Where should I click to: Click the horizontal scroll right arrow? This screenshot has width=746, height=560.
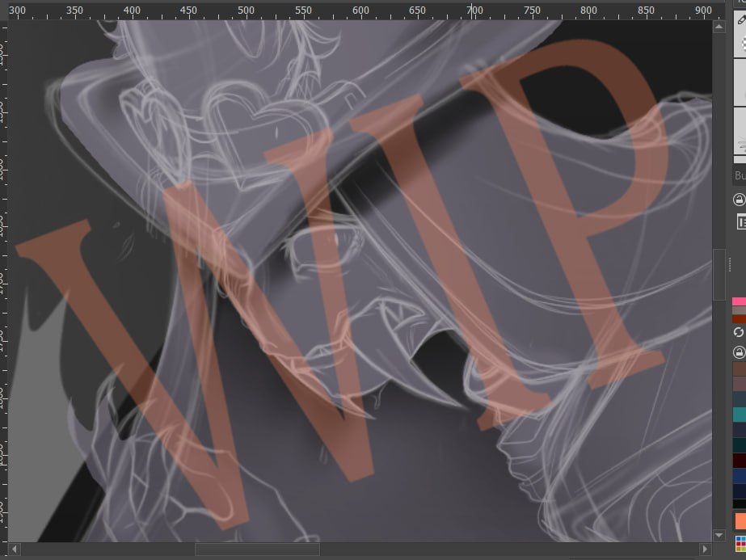[x=705, y=549]
